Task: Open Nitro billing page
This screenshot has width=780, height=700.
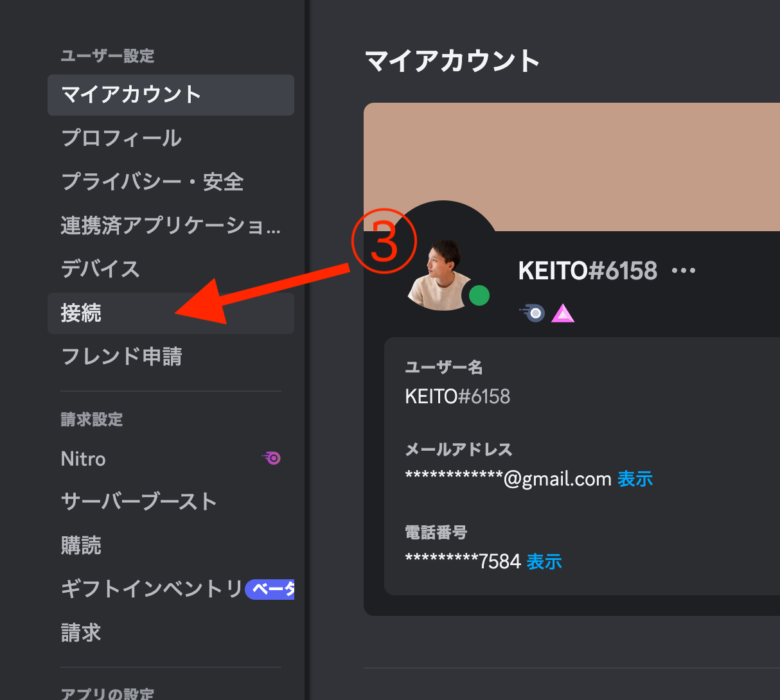Action: point(170,459)
